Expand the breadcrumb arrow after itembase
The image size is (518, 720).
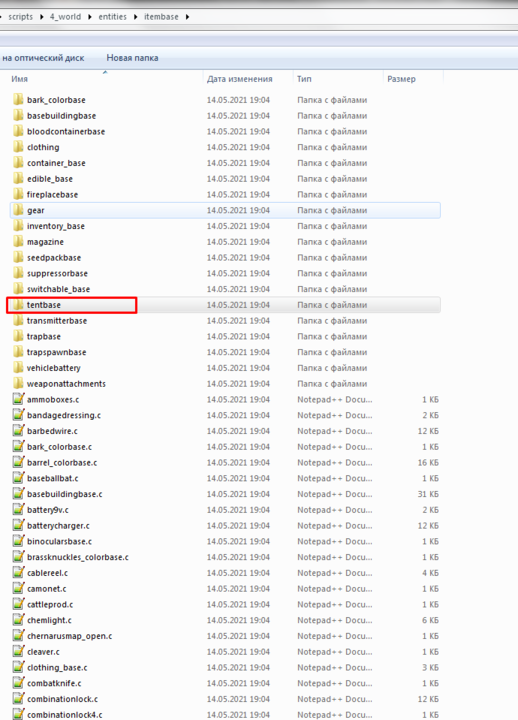pyautogui.click(x=187, y=17)
